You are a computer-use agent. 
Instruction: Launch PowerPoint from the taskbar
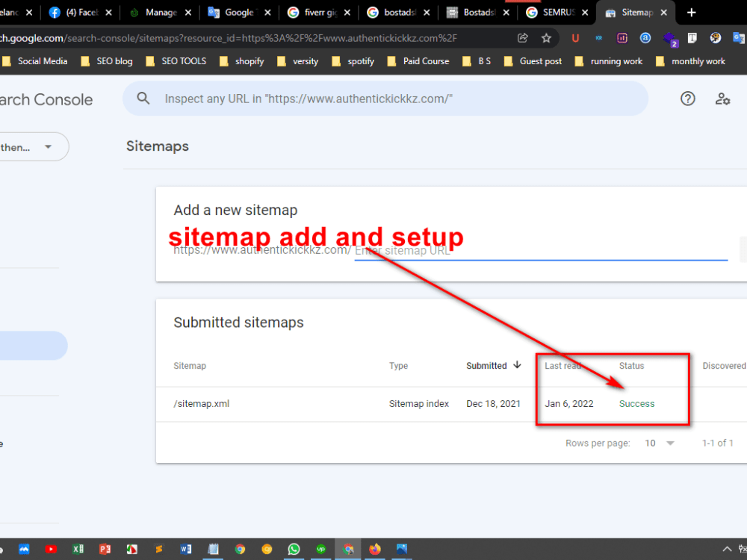point(105,549)
